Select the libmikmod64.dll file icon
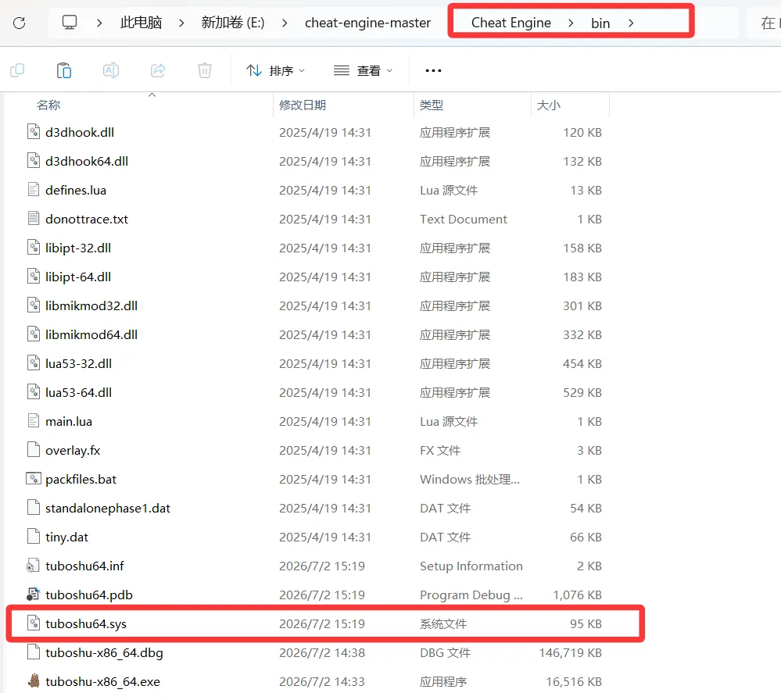This screenshot has width=781, height=700. point(34,334)
